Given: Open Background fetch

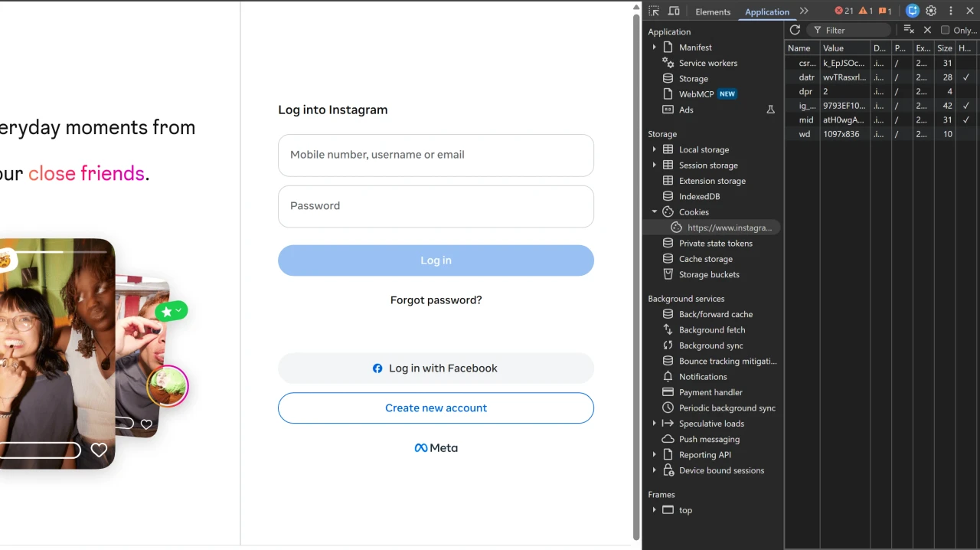Looking at the screenshot, I should coord(712,329).
